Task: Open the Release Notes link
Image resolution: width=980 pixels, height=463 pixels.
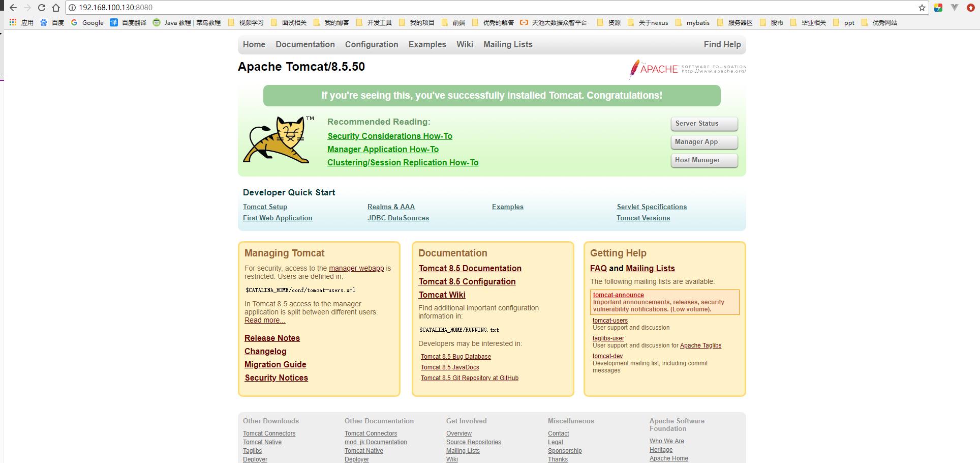Action: tap(272, 338)
